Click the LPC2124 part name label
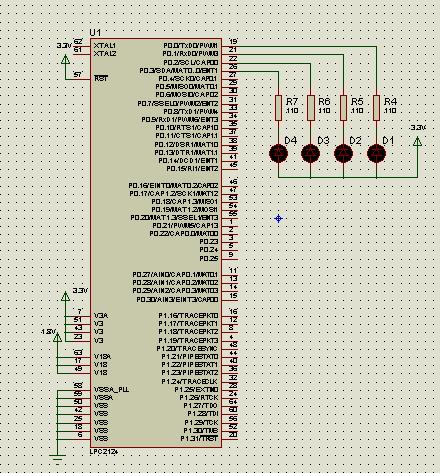 click(x=104, y=452)
